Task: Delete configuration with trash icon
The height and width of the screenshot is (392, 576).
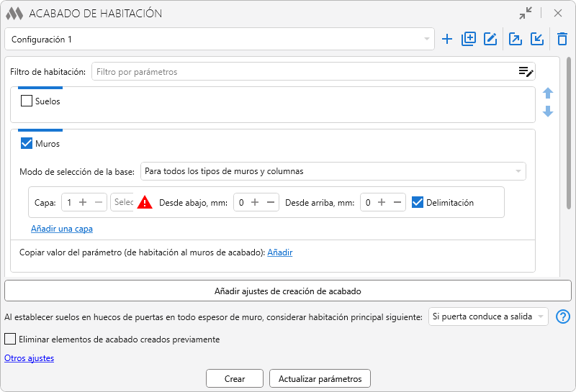Action: point(562,40)
